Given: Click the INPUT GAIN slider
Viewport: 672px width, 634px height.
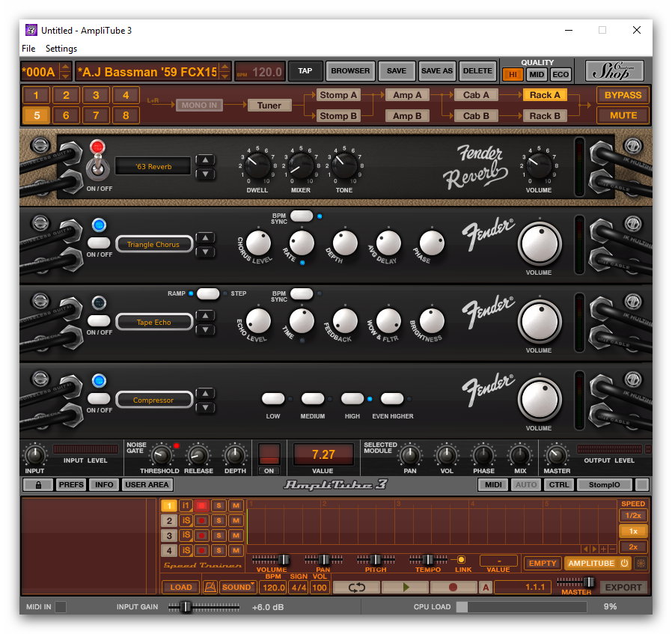Looking at the screenshot, I should coord(204,607).
